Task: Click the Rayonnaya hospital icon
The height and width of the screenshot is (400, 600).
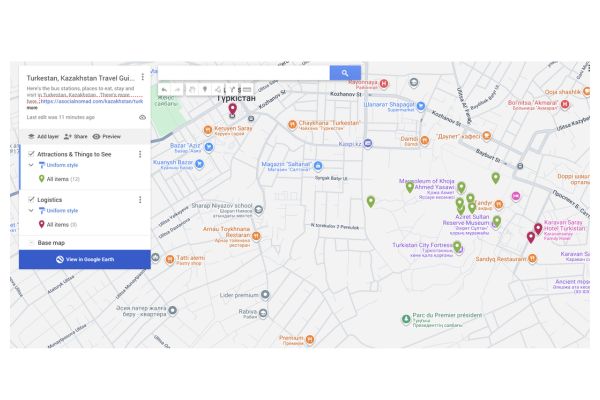Action: click(384, 83)
